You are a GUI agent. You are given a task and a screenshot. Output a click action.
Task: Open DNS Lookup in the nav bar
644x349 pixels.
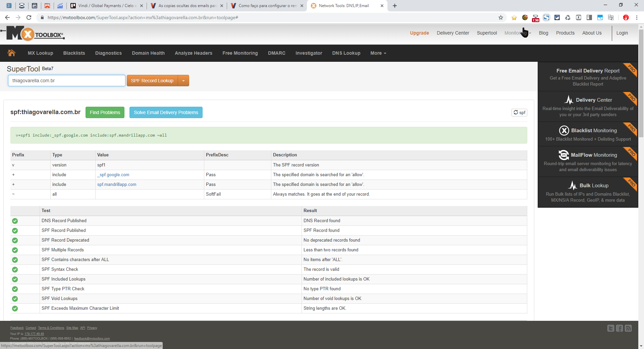click(x=346, y=53)
